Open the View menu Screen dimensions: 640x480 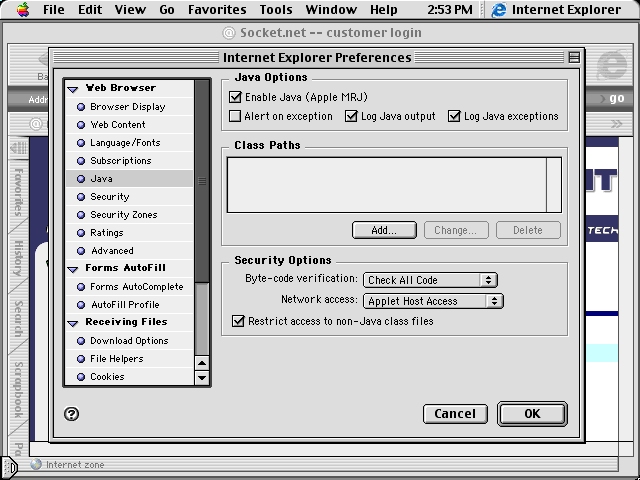pos(130,9)
